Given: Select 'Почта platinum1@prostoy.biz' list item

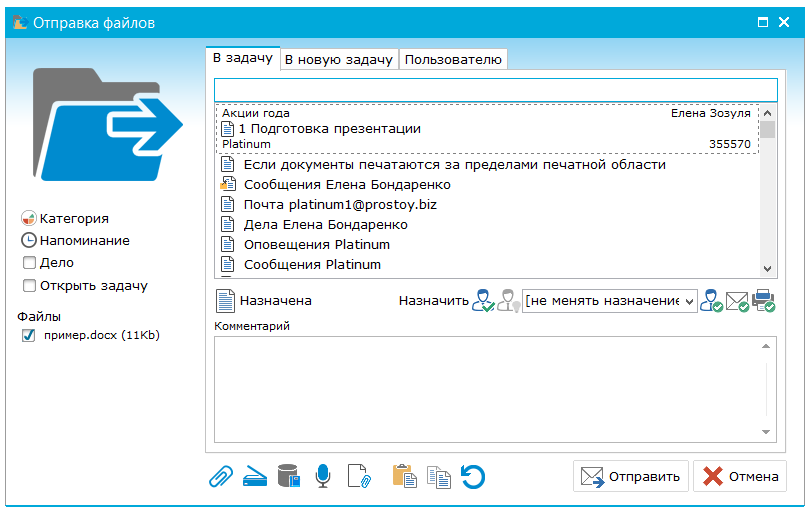Looking at the screenshot, I should [x=487, y=205].
